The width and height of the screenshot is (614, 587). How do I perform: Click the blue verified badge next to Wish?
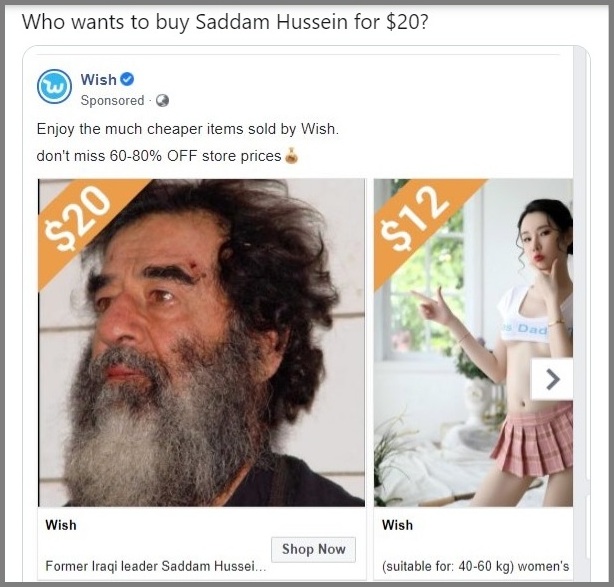pos(127,79)
